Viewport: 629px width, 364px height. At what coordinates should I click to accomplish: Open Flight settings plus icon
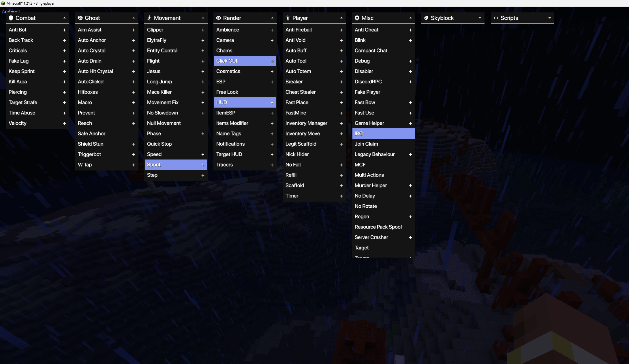(203, 61)
